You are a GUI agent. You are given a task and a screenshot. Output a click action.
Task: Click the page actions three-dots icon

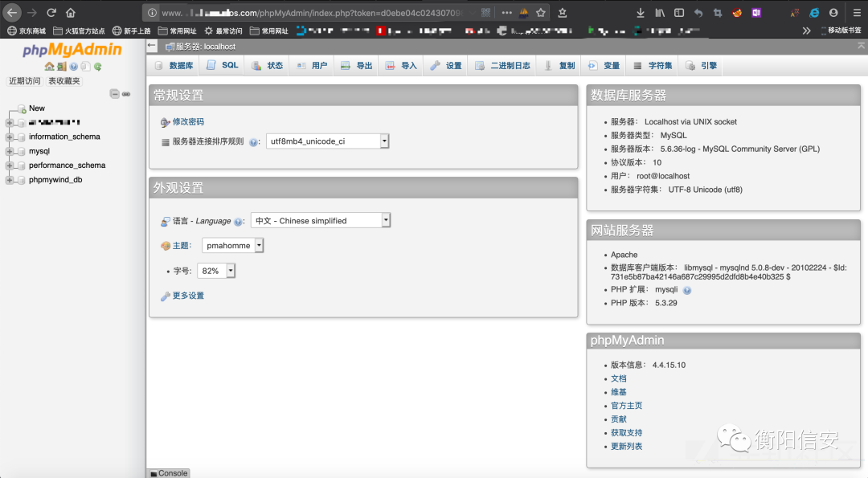506,12
